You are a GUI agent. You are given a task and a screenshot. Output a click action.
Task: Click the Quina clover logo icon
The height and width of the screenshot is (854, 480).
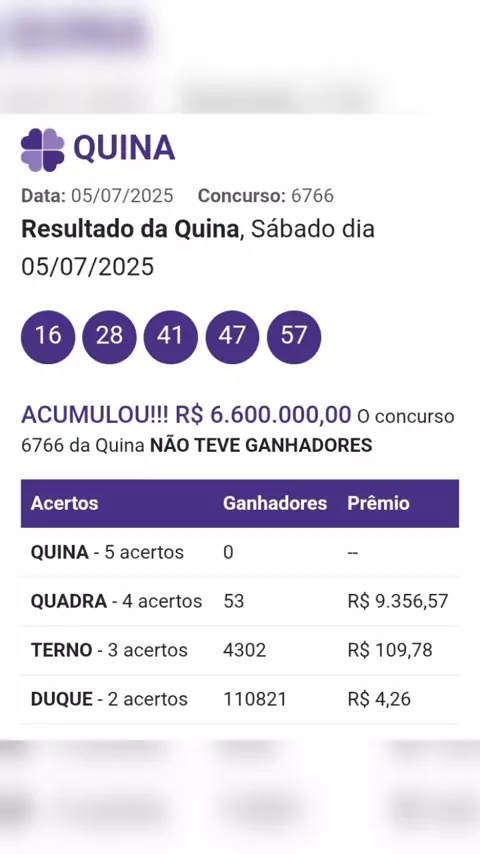42,150
